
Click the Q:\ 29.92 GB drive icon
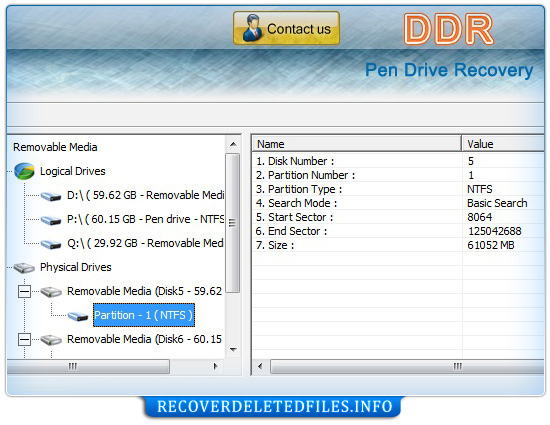pos(51,244)
